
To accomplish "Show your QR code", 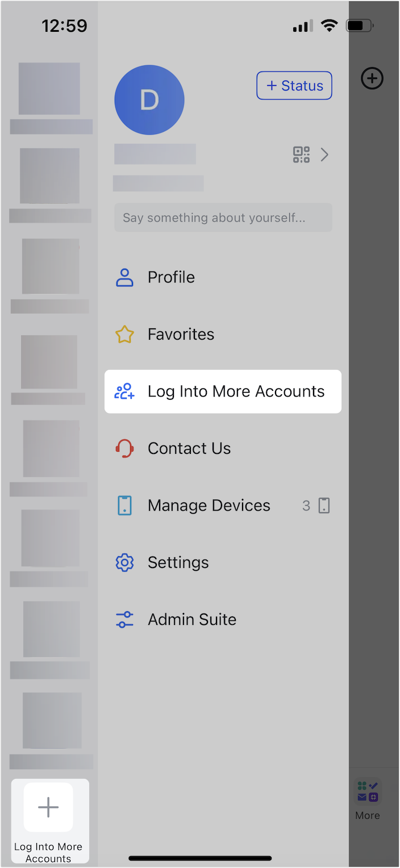I will pos(301,155).
